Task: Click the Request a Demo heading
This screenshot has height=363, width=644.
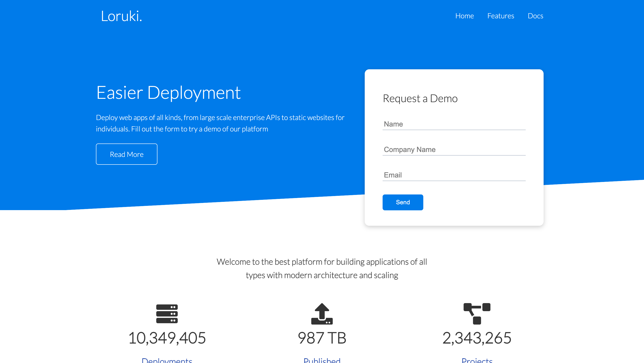Action: click(420, 98)
